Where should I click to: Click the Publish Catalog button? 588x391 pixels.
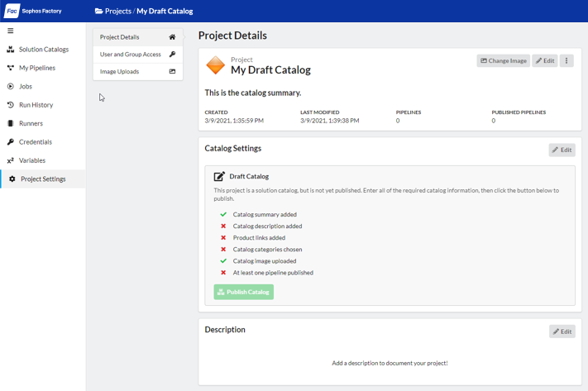pyautogui.click(x=244, y=292)
